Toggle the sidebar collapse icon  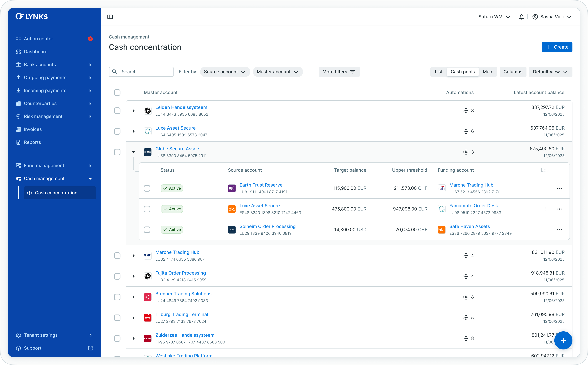pos(110,17)
